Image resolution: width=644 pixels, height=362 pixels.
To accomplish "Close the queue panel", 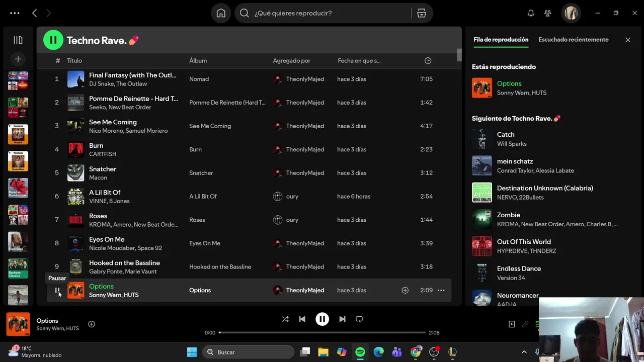I will click(628, 40).
